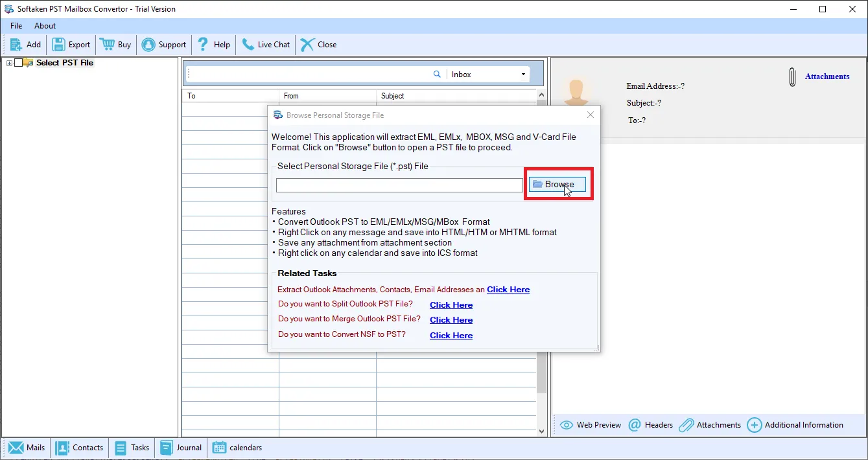
Task: Click the Close toolbar icon
Action: pyautogui.click(x=307, y=45)
